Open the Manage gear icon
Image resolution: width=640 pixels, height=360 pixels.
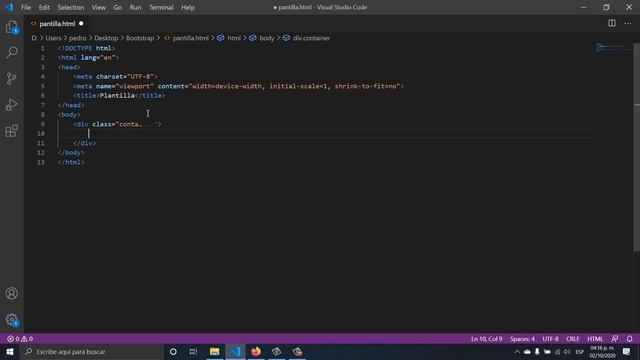click(11, 320)
